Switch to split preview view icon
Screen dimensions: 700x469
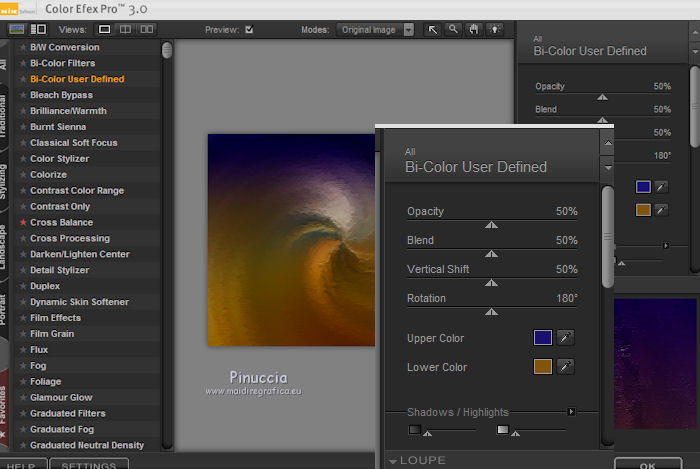pos(127,30)
